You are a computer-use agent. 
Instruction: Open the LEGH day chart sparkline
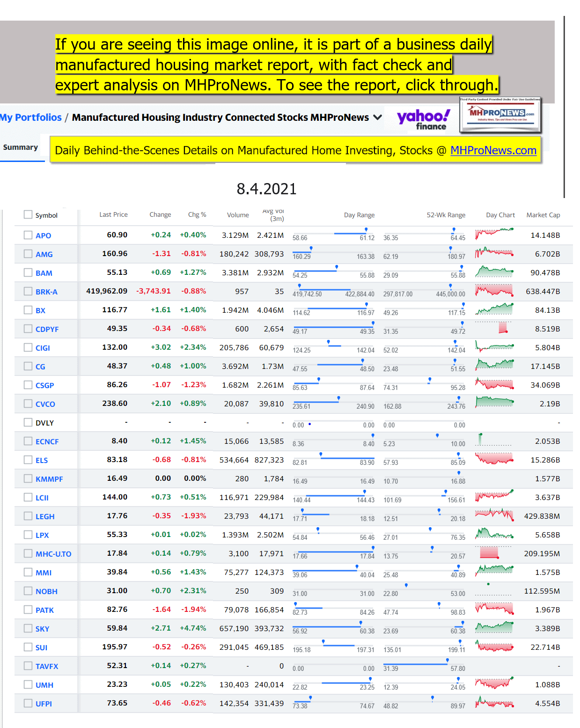point(494,515)
